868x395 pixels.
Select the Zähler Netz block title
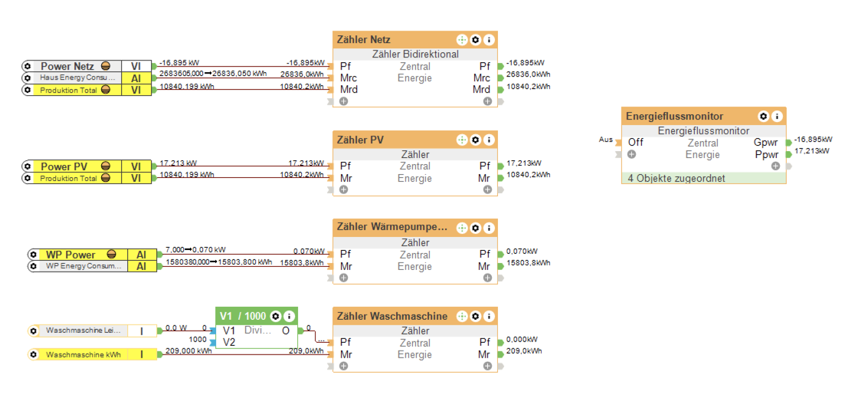tap(364, 40)
